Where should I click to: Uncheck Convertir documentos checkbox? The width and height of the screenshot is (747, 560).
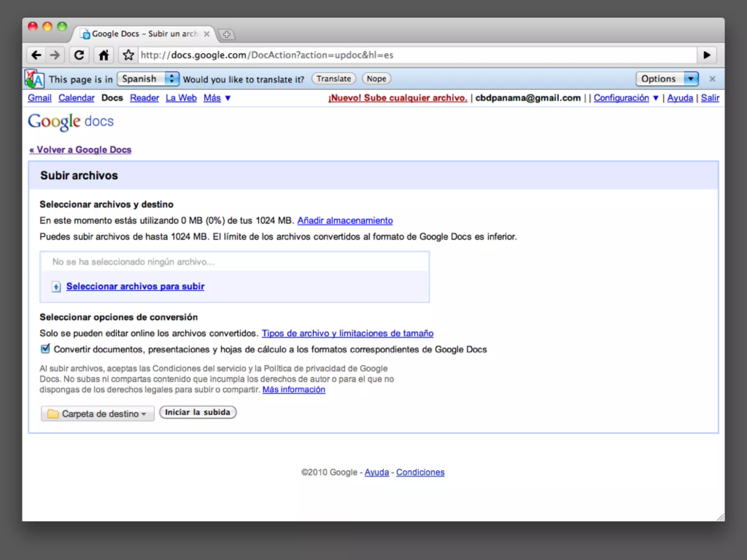coord(45,349)
